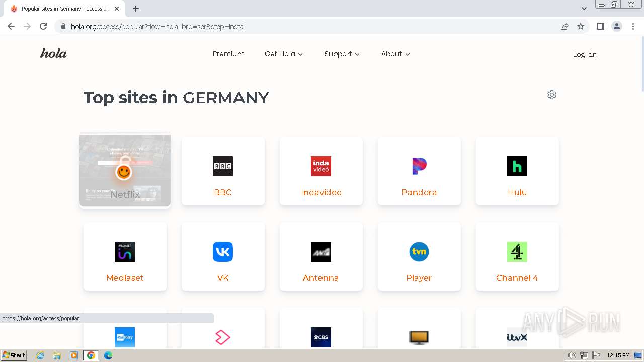Open the Indavideo logo tile
Screen dimensions: 644x362
(x=321, y=166)
